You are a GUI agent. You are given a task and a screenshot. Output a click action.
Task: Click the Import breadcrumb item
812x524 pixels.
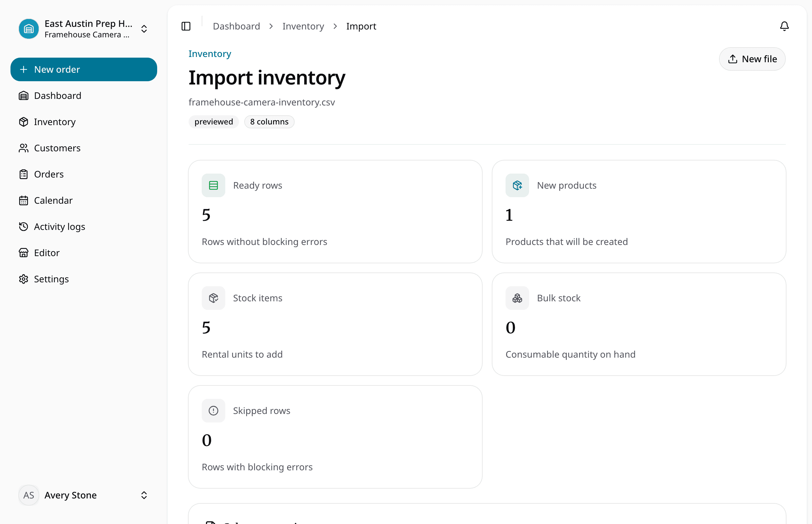[x=361, y=26]
